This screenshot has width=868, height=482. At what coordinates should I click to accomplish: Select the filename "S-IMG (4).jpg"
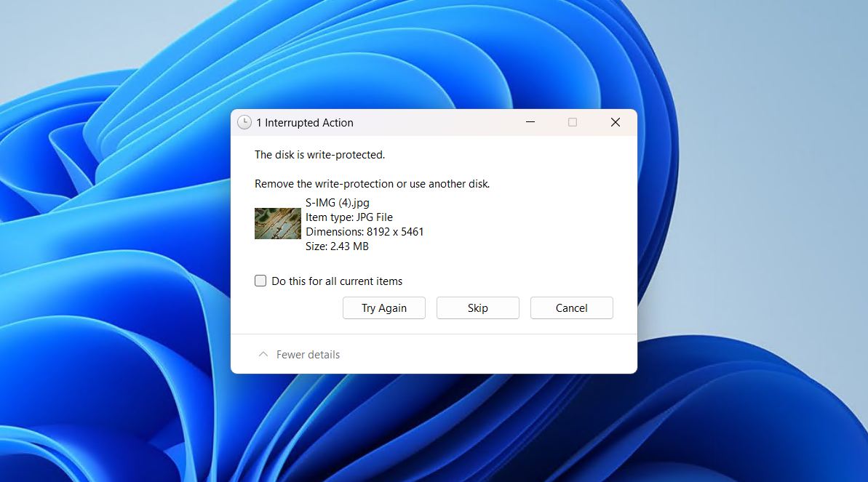tap(335, 202)
